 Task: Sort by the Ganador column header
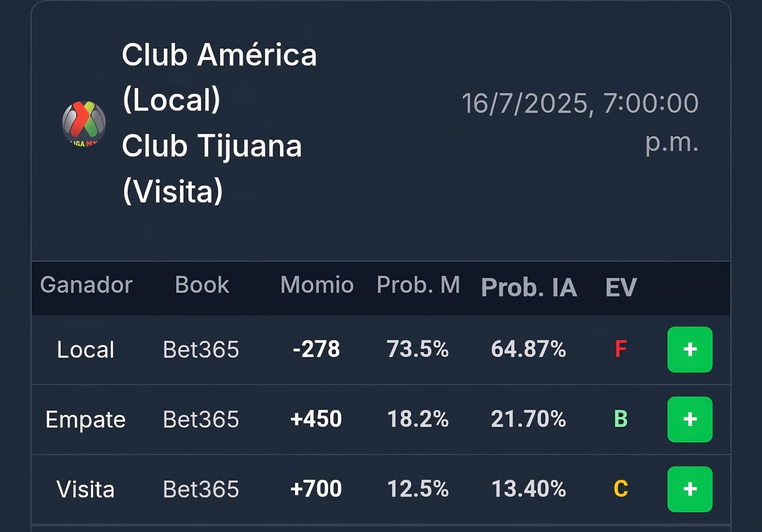click(86, 285)
